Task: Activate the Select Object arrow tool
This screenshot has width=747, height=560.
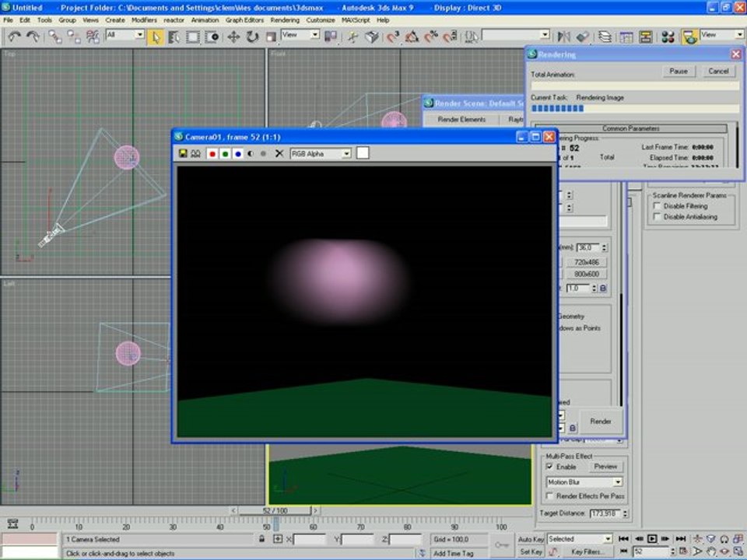Action: 156,37
